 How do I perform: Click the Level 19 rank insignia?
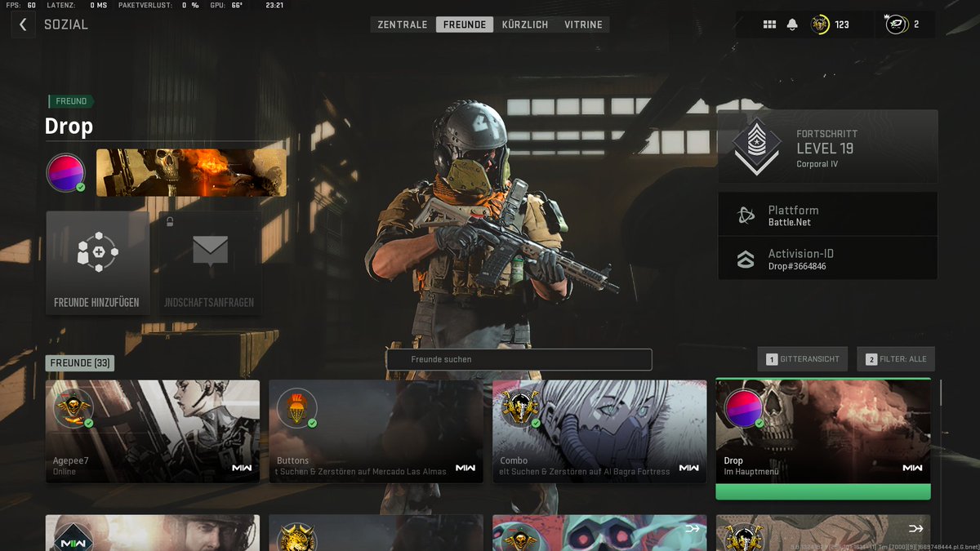tap(756, 148)
